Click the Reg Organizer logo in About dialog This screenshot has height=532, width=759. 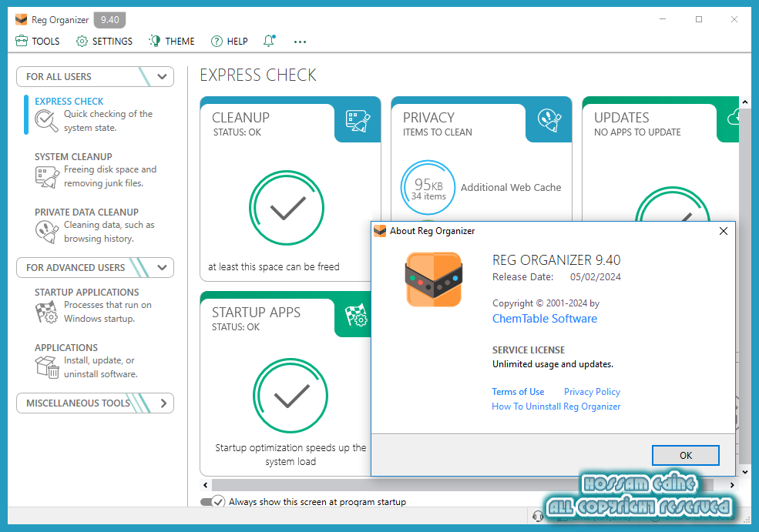(x=434, y=279)
